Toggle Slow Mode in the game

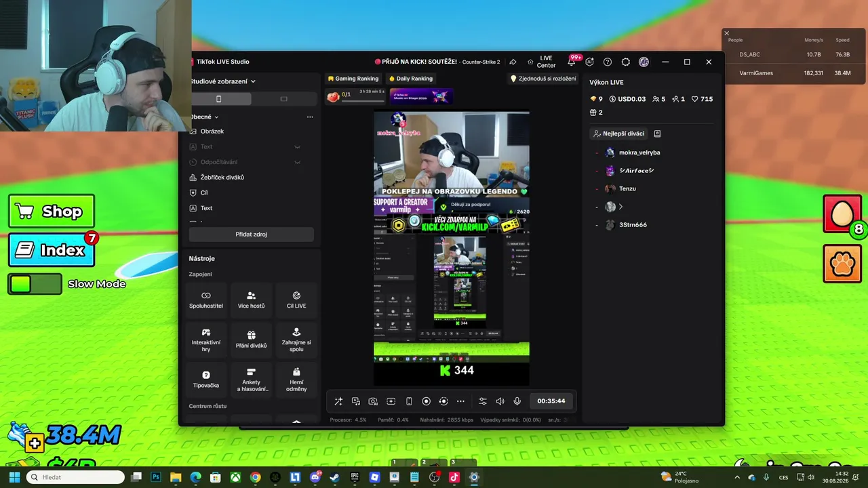(35, 284)
